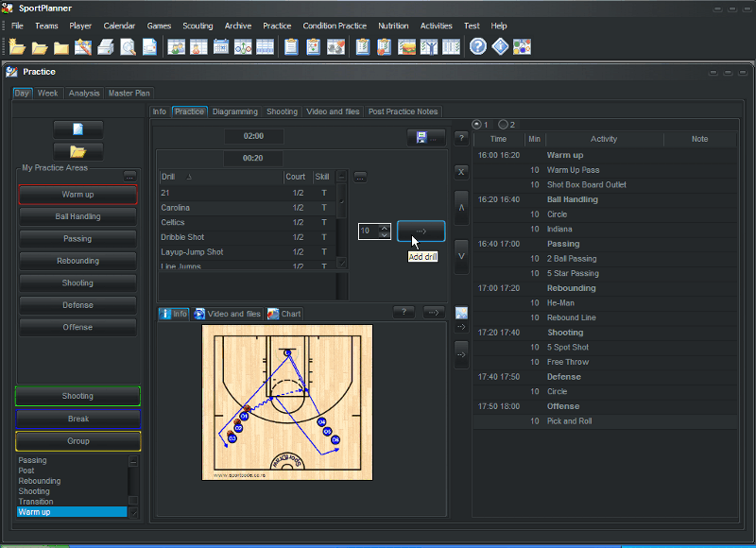Switch to the Week tab
The width and height of the screenshot is (756, 548).
click(x=48, y=93)
